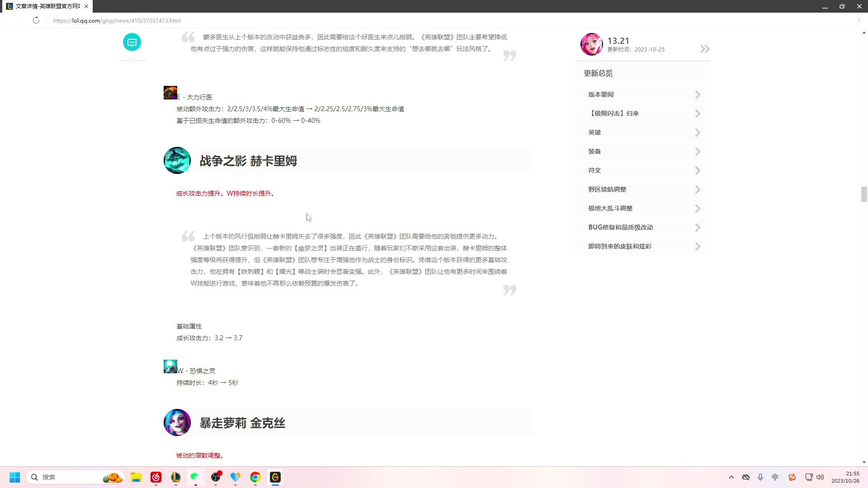Click the E - 大力行医 ability label

pos(195,97)
